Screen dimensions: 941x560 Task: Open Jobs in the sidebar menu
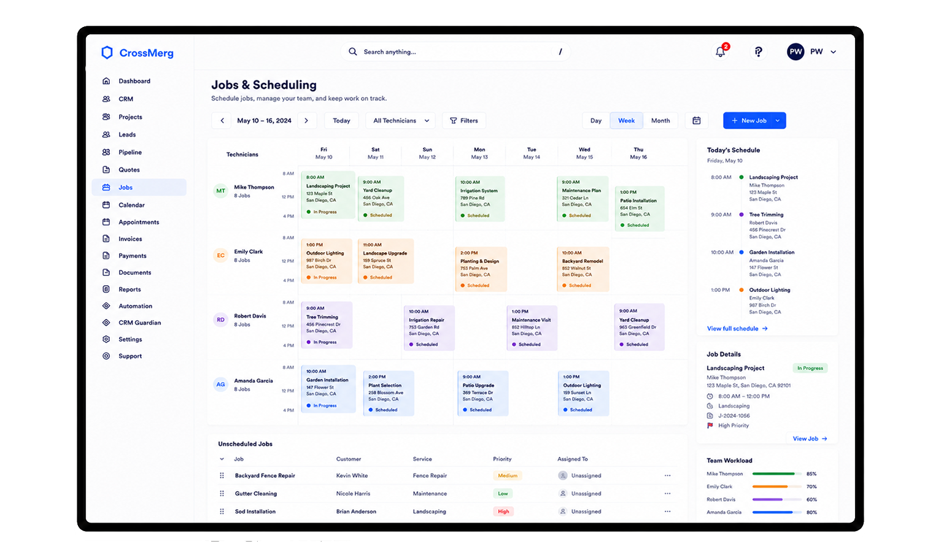139,187
